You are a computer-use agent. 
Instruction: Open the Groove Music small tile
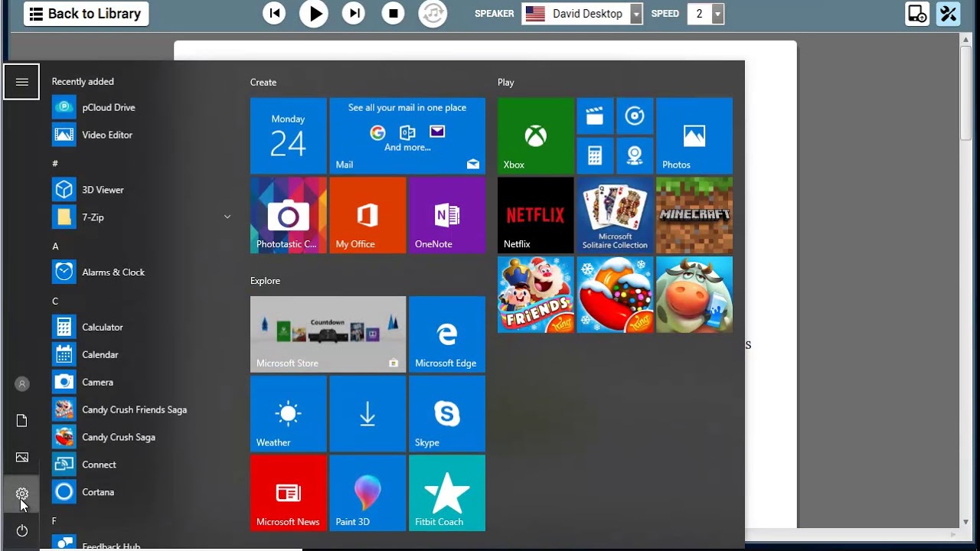(x=635, y=116)
